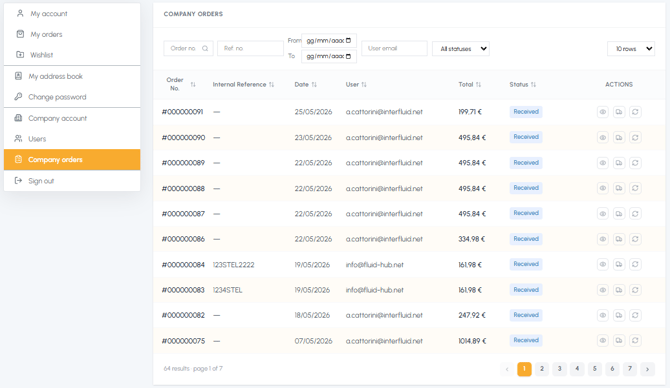Viewport: 670px width, 388px height.
Task: Go to page 2 of results
Action: click(542, 369)
